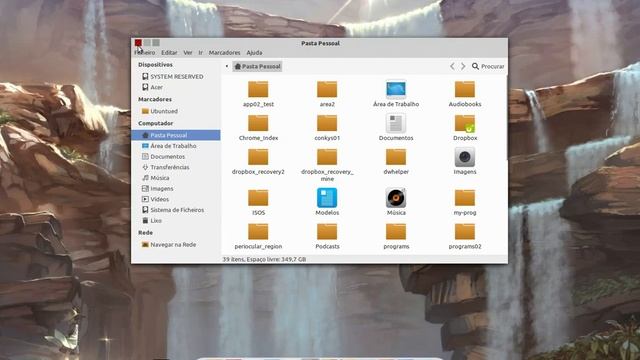Image resolution: width=640 pixels, height=360 pixels.
Task: Open Área de Trabalho in sidebar
Action: (176, 146)
